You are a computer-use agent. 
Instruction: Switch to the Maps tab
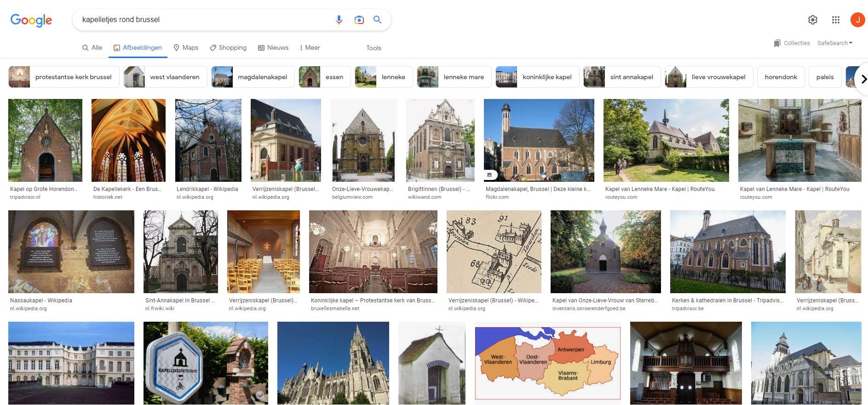[186, 48]
